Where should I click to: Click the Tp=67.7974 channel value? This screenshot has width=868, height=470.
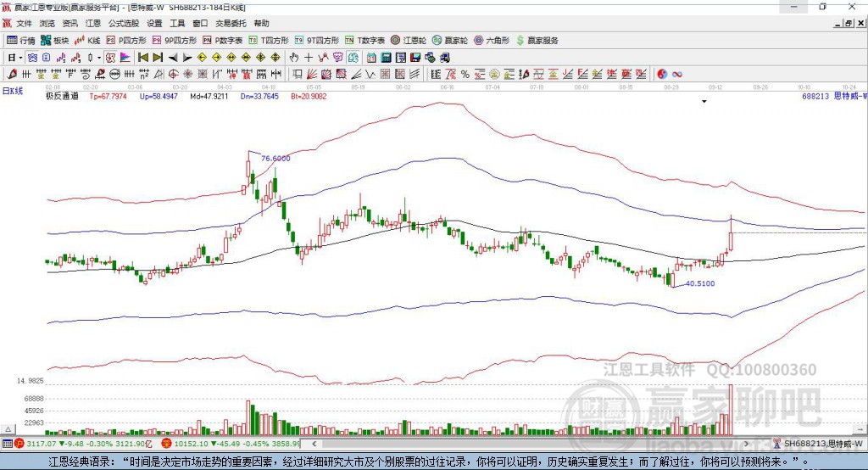pos(108,96)
